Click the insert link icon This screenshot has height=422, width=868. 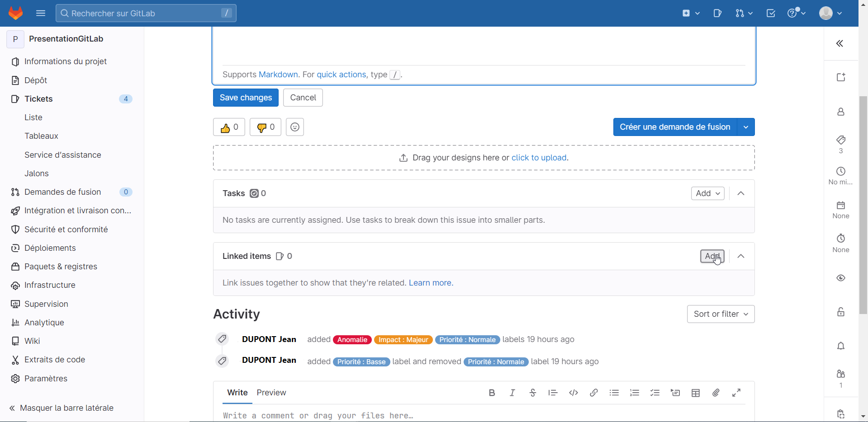pyautogui.click(x=593, y=393)
